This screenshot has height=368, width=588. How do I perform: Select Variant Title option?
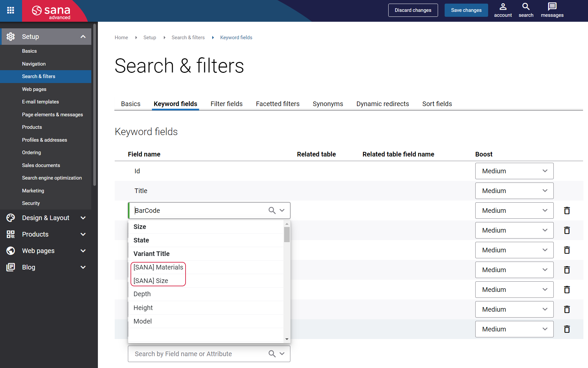[206, 254]
